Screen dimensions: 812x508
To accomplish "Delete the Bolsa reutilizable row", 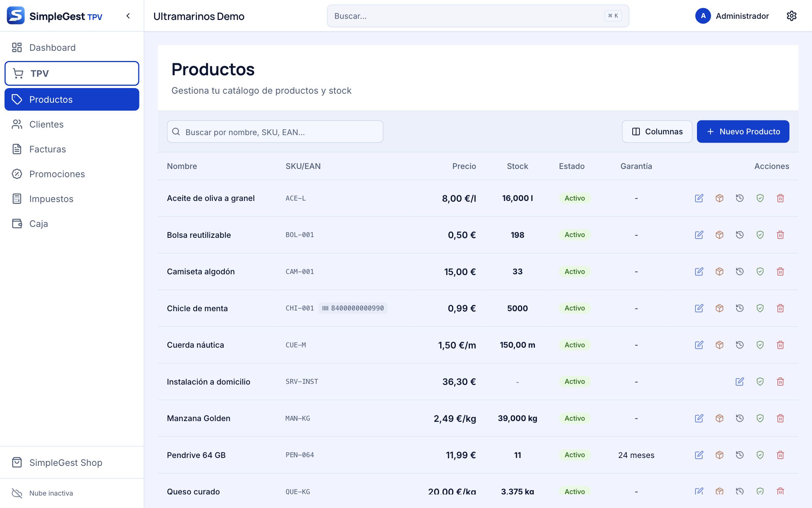I will (x=780, y=235).
